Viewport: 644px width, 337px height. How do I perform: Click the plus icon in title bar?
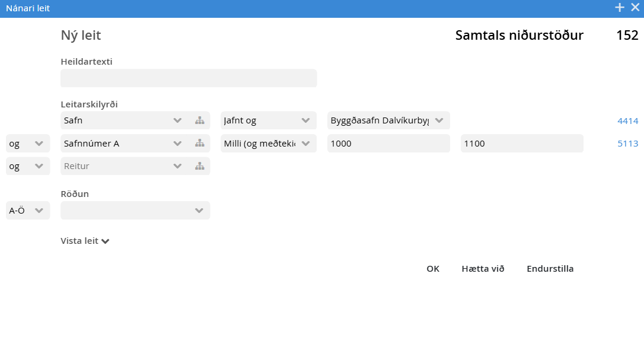point(619,7)
